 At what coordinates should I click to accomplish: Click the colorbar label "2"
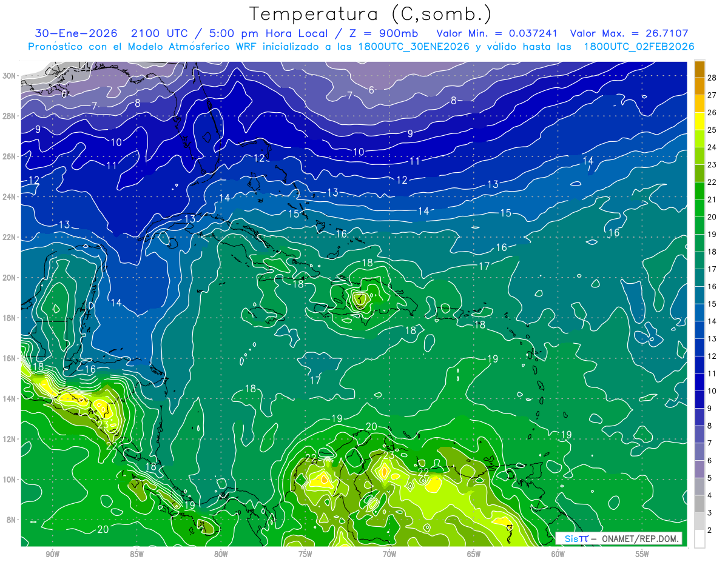(710, 530)
